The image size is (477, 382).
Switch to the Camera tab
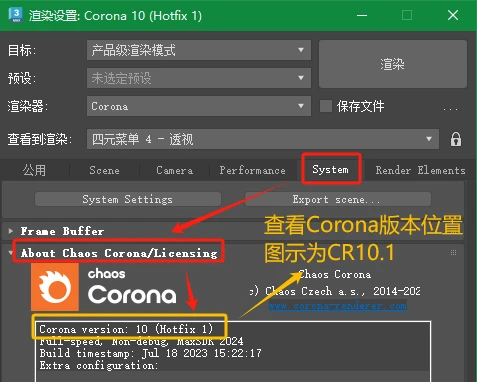pyautogui.click(x=174, y=170)
